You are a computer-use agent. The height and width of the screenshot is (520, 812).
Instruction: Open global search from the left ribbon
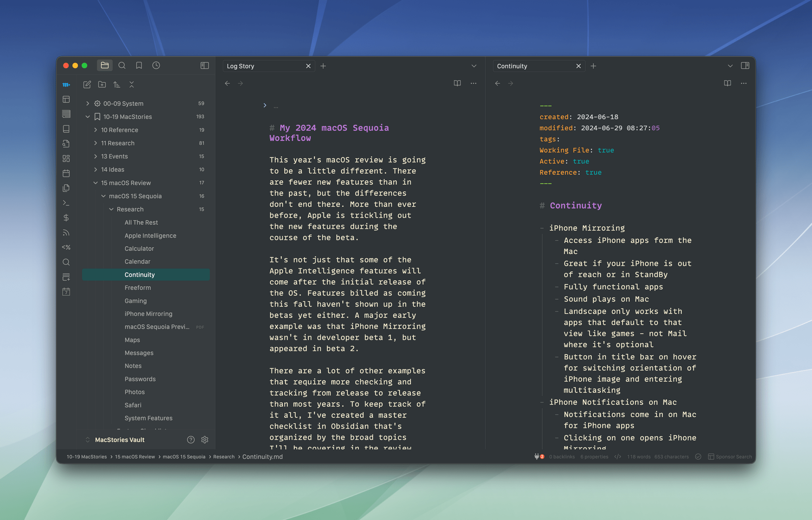coord(66,262)
